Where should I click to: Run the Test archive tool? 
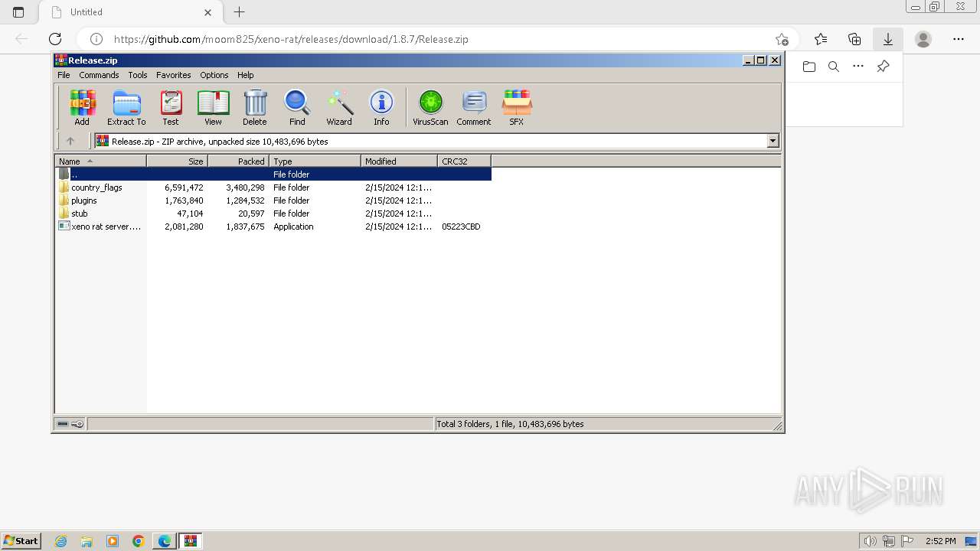click(x=171, y=107)
